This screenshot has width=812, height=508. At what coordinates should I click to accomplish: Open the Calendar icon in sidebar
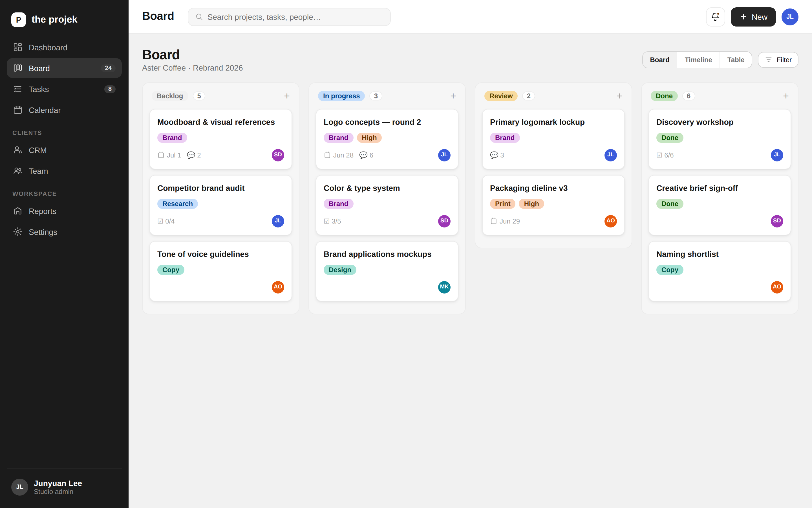18,110
